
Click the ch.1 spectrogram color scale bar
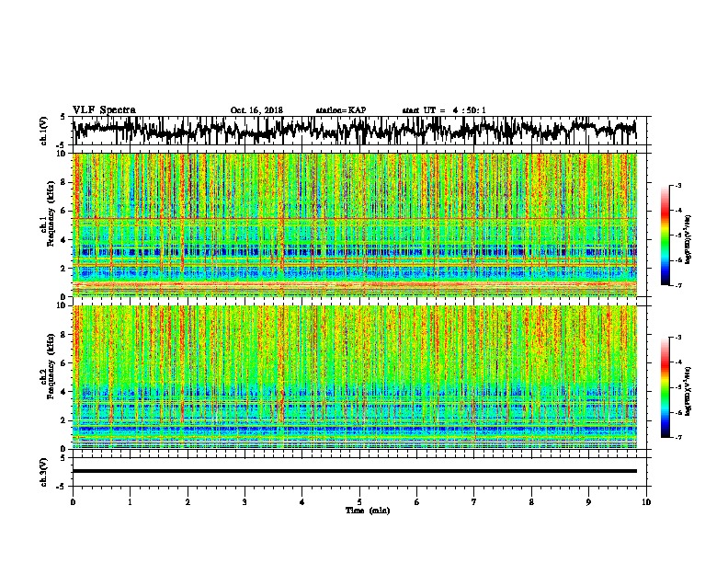pyautogui.click(x=665, y=236)
